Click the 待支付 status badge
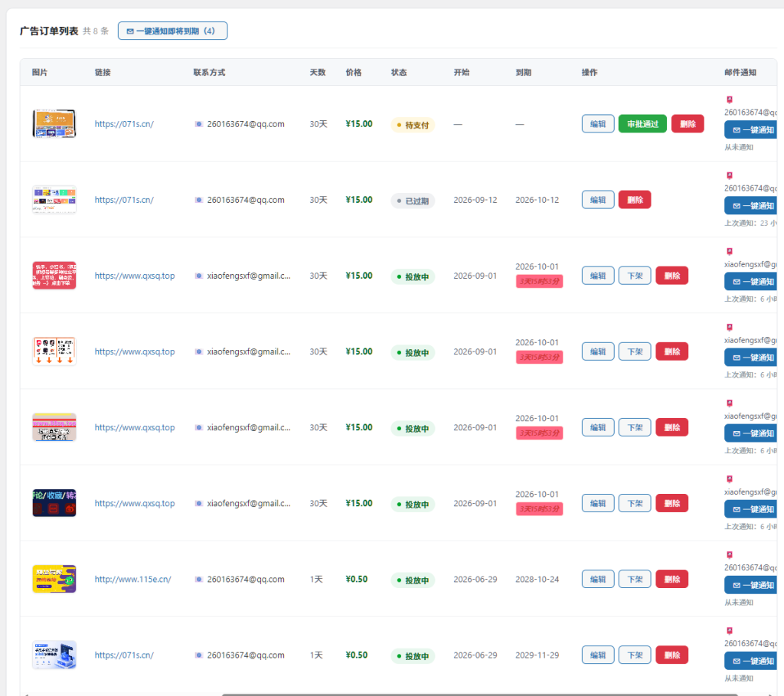The width and height of the screenshot is (784, 696). 413,125
